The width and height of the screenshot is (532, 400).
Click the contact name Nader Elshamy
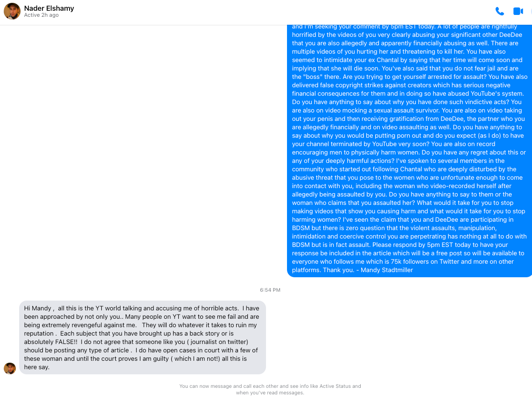click(x=49, y=8)
